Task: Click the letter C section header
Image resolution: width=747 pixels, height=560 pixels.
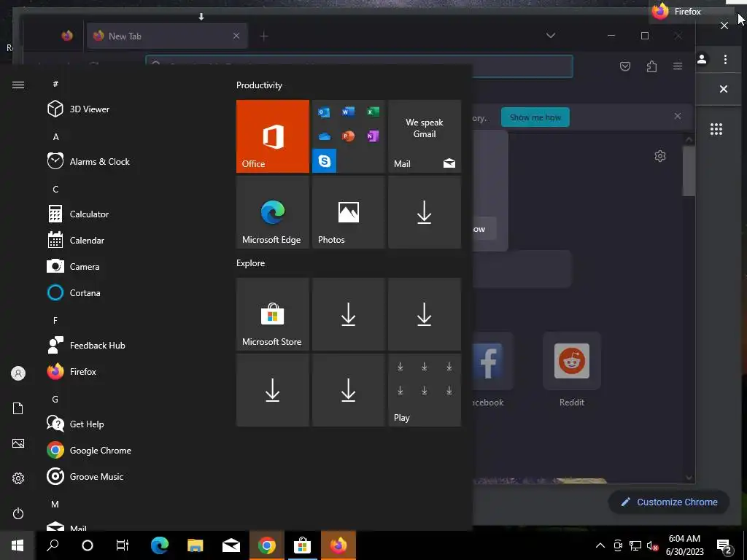Action: (x=55, y=189)
